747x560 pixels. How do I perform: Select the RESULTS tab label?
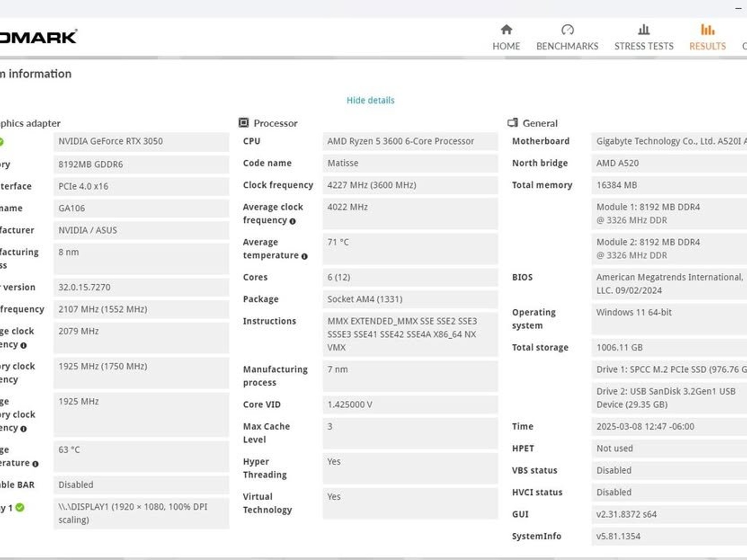pos(708,46)
